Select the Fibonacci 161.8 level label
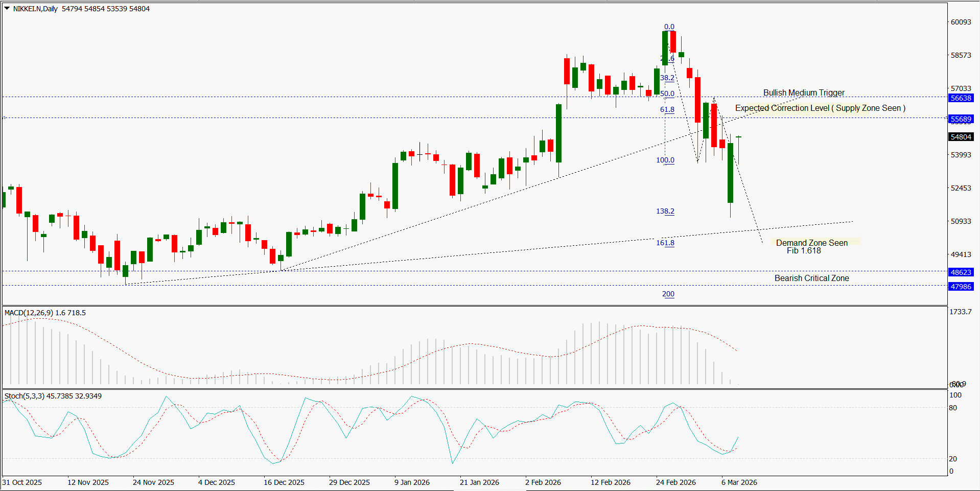This screenshot has height=491, width=980. (x=665, y=243)
